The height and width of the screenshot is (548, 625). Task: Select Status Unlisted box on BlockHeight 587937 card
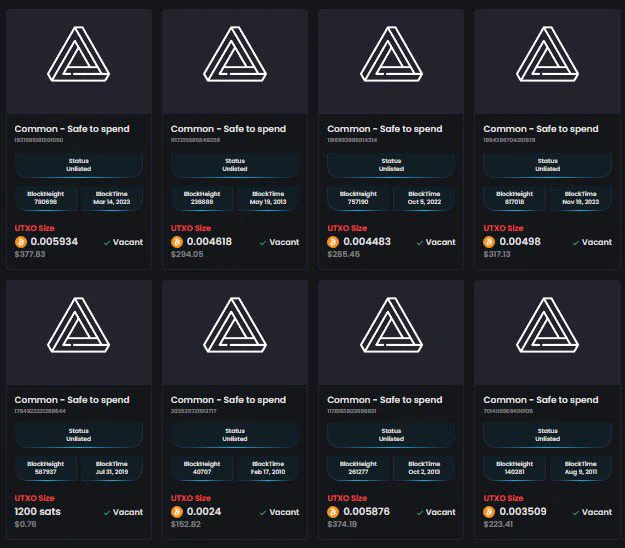pos(79,435)
